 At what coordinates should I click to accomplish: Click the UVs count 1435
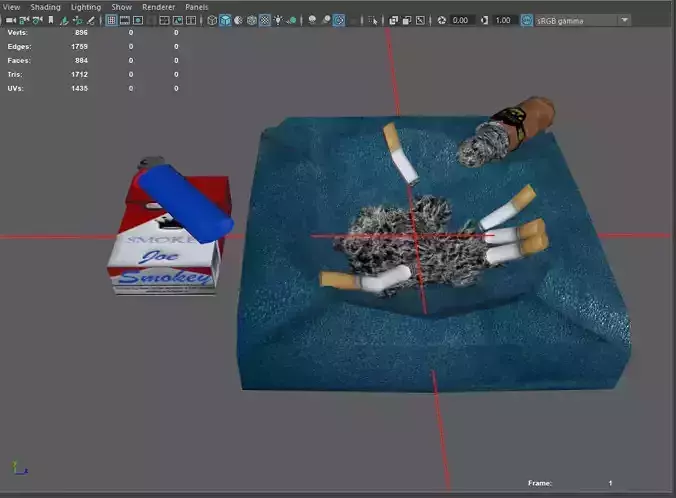79,88
